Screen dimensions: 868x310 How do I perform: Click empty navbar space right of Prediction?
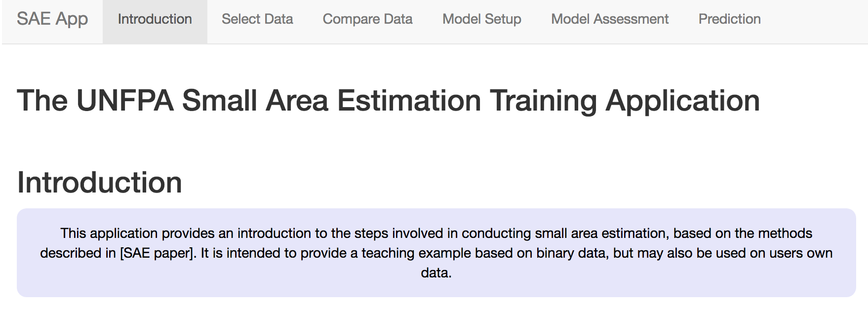(815, 20)
